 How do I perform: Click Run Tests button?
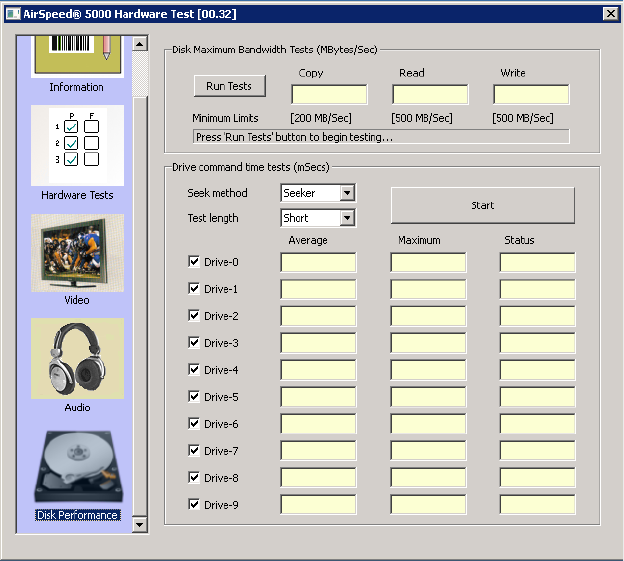230,86
